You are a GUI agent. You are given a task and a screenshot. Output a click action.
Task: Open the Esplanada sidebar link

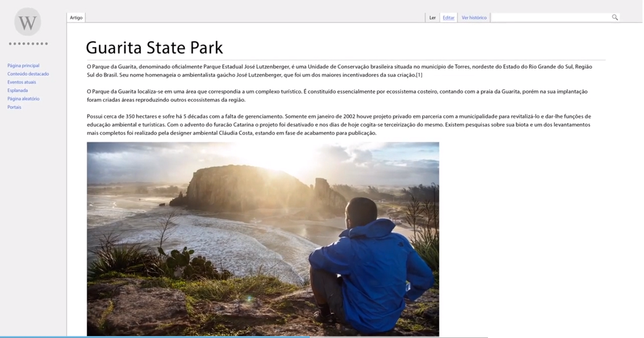18,91
